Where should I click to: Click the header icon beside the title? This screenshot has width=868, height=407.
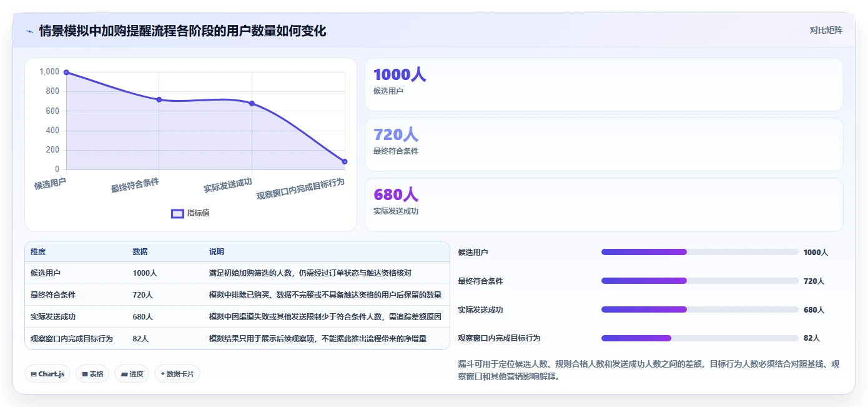(29, 31)
